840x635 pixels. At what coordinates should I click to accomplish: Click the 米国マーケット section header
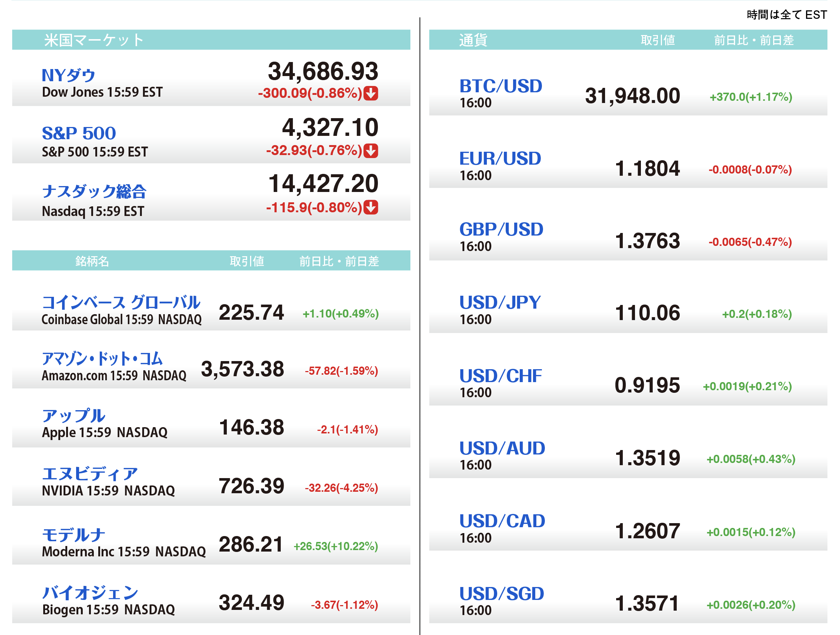(x=93, y=40)
